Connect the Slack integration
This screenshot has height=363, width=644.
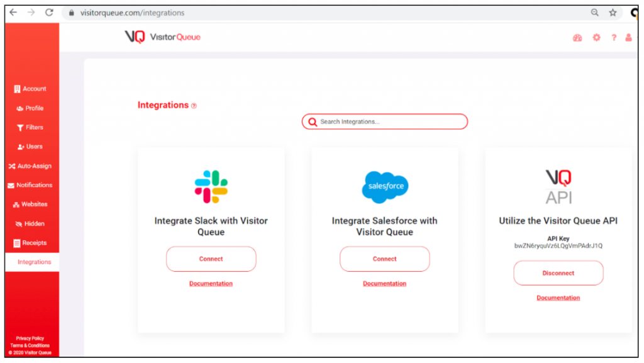point(211,259)
